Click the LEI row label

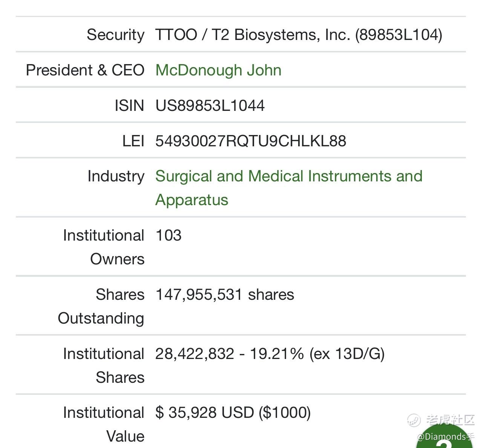pyautogui.click(x=133, y=141)
